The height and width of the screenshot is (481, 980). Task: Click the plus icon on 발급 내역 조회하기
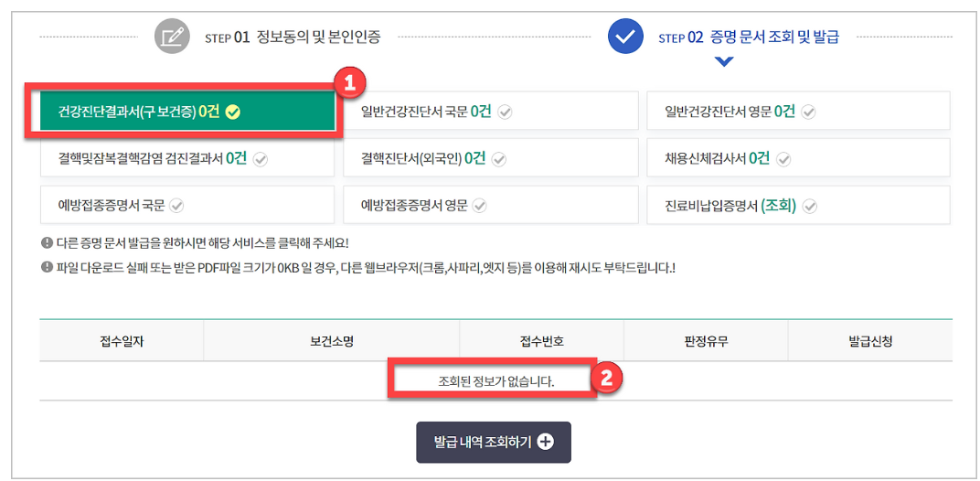click(x=546, y=442)
